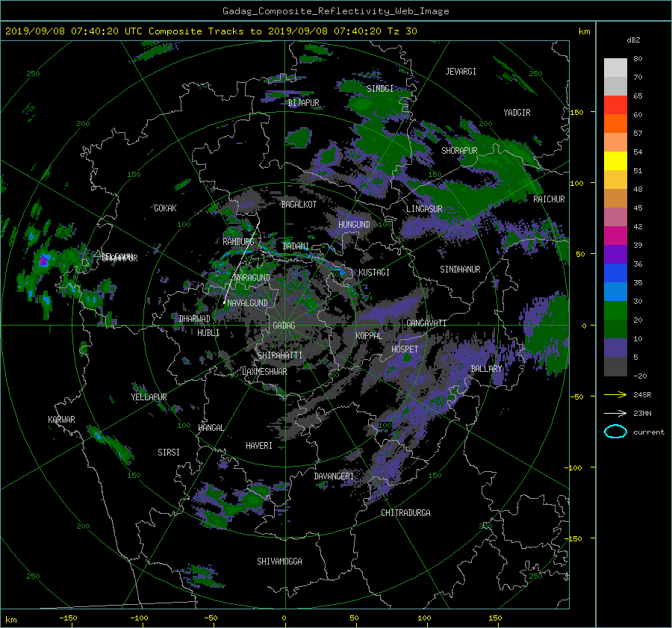Click the -20 dBZ legend value
672x628 pixels.
pyautogui.click(x=640, y=376)
